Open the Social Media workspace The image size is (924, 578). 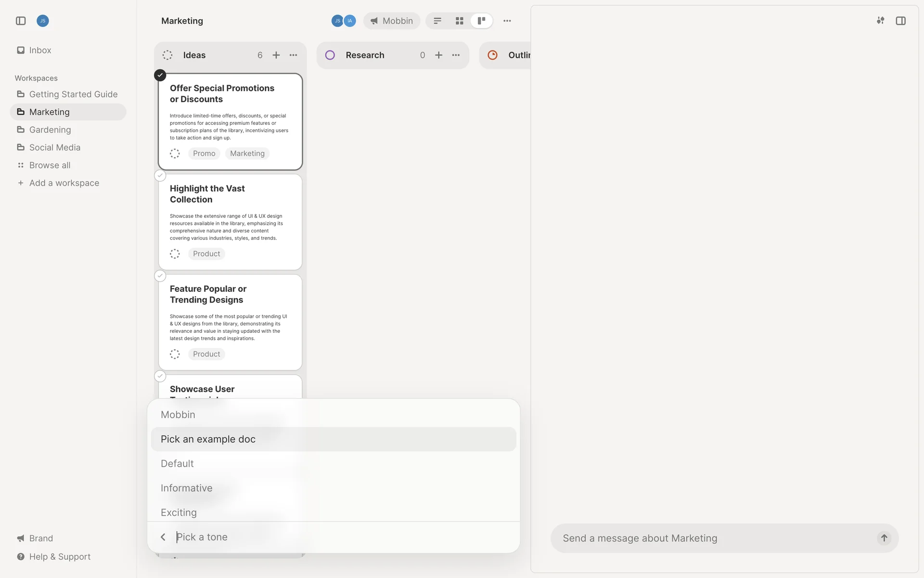[54, 147]
